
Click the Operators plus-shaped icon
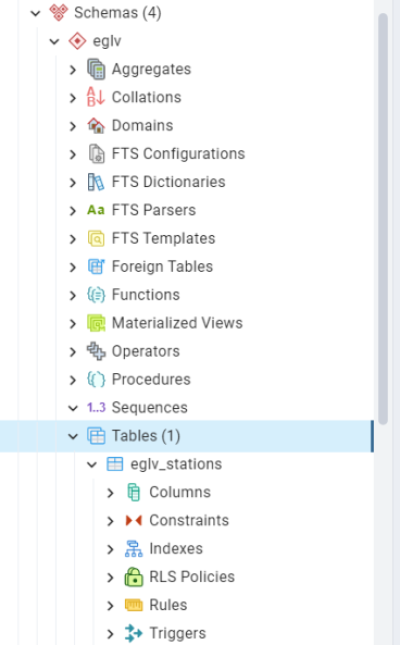[x=96, y=351]
